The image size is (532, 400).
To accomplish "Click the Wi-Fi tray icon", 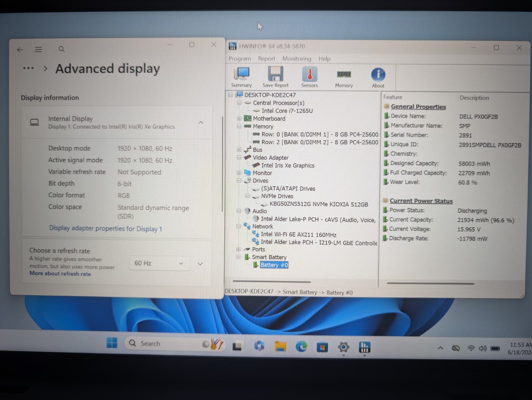I will 471,348.
